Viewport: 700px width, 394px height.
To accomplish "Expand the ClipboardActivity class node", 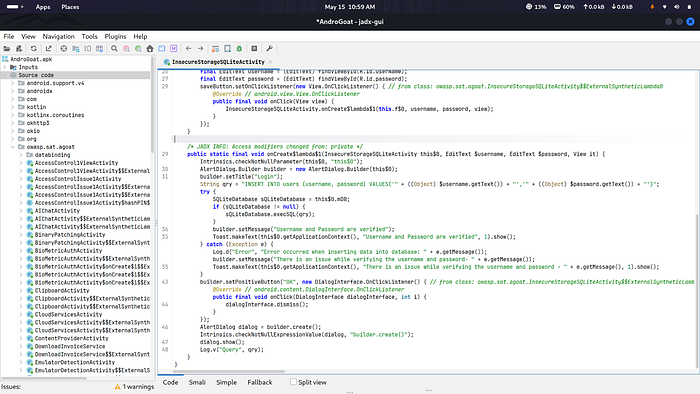I will pos(21,290).
